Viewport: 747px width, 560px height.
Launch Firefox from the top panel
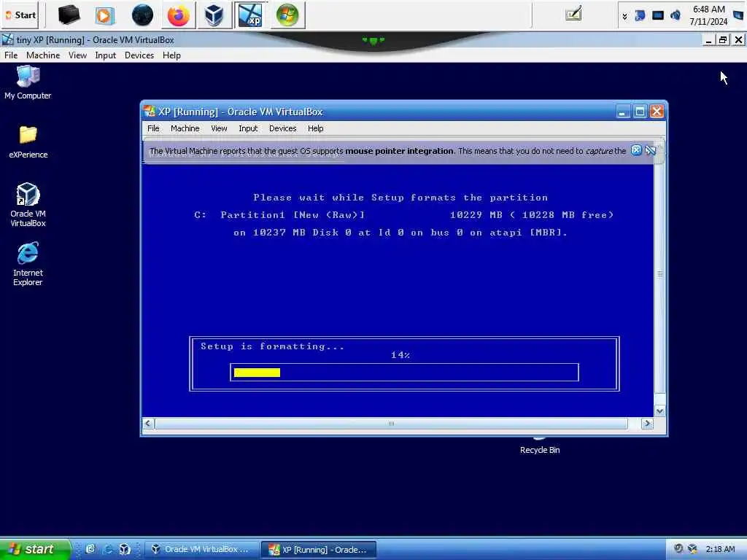pyautogui.click(x=178, y=15)
